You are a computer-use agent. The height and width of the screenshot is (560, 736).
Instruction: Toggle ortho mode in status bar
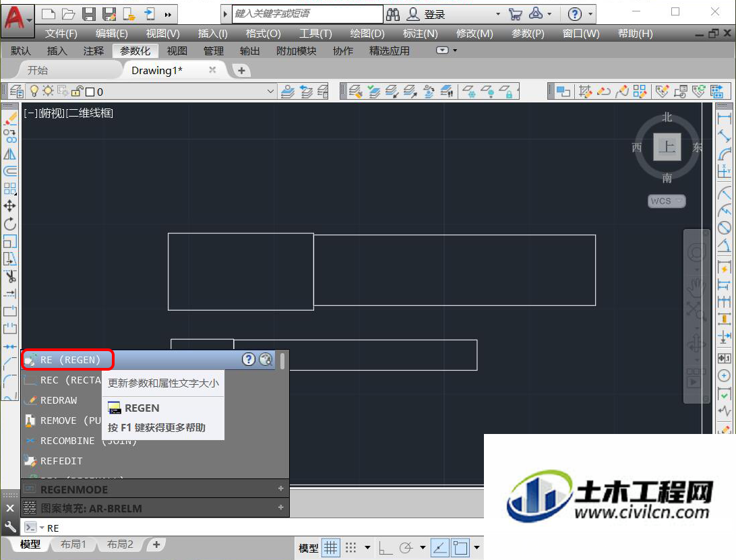(x=386, y=548)
